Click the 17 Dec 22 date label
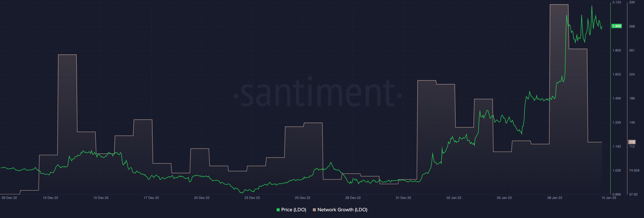 click(151, 198)
